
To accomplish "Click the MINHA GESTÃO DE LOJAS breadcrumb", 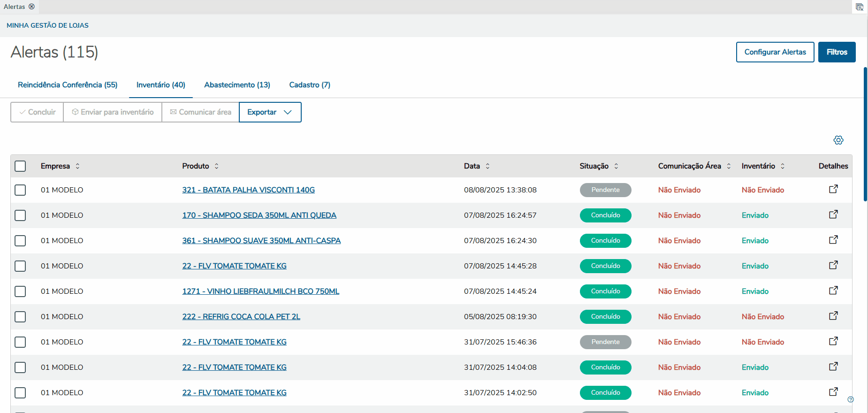I will tap(47, 25).
